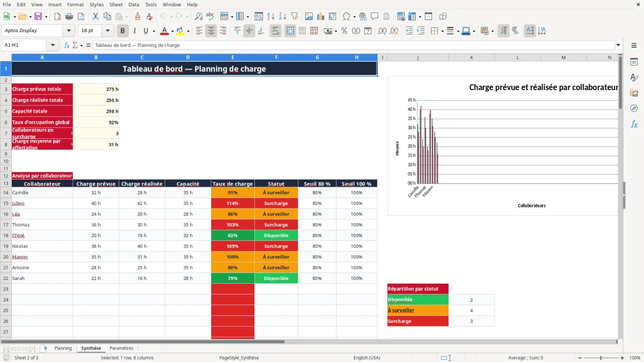Viewport: 644px width, 362px height.
Task: Click the Print icon
Action: click(69, 17)
